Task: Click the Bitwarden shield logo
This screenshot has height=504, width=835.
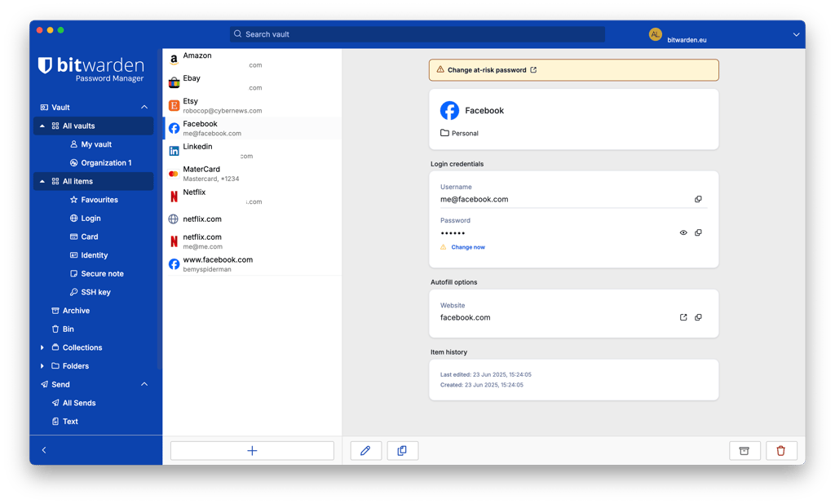Action: click(x=45, y=65)
